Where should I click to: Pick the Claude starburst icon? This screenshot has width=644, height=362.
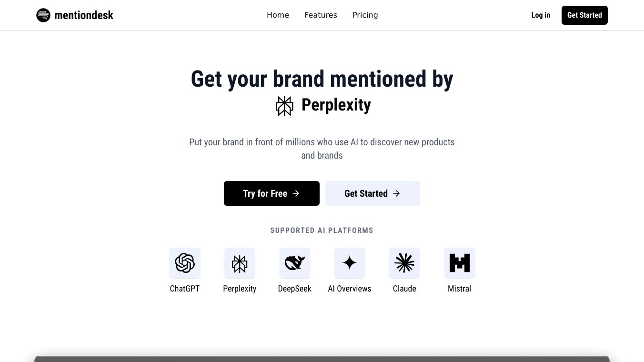click(404, 263)
